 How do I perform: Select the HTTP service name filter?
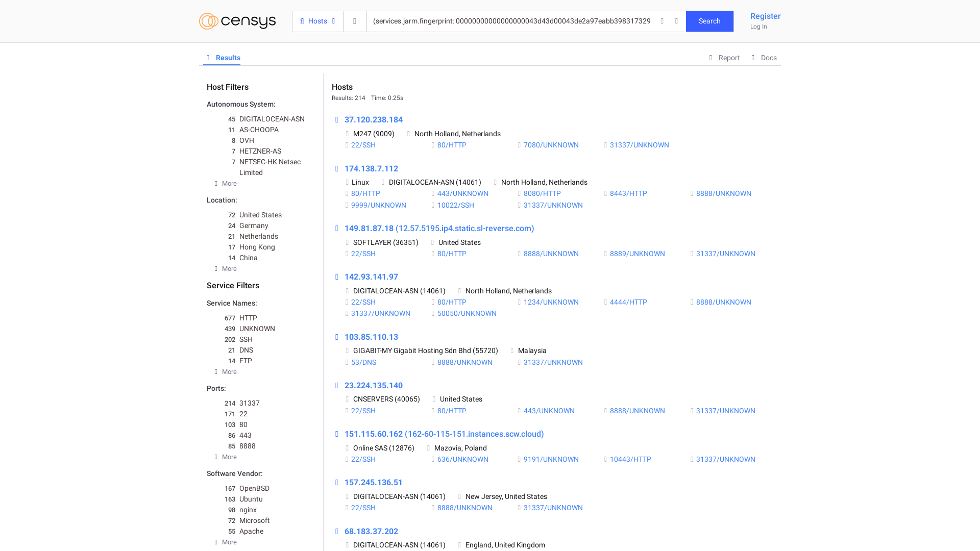(248, 318)
